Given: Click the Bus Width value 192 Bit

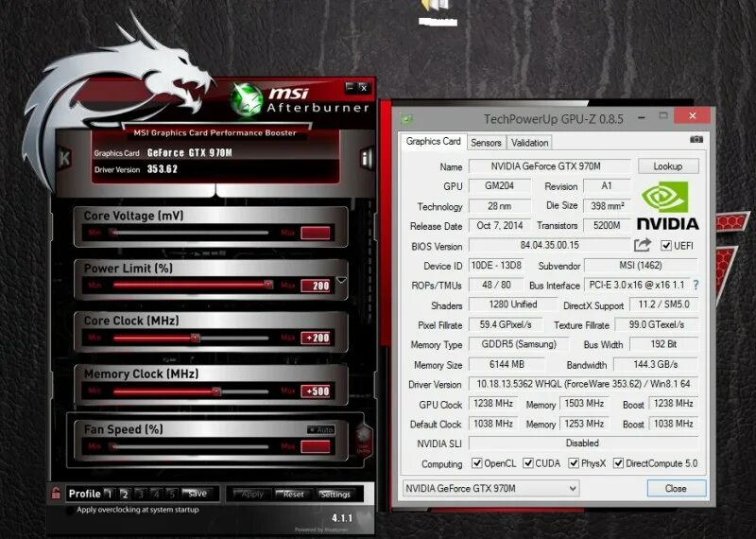Looking at the screenshot, I should tap(663, 344).
